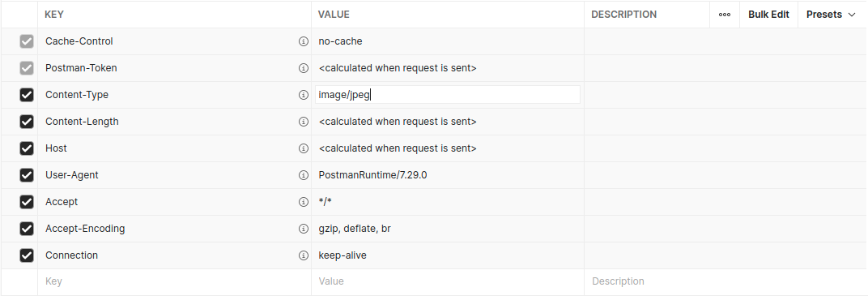Expand the Presets dropdown

831,15
